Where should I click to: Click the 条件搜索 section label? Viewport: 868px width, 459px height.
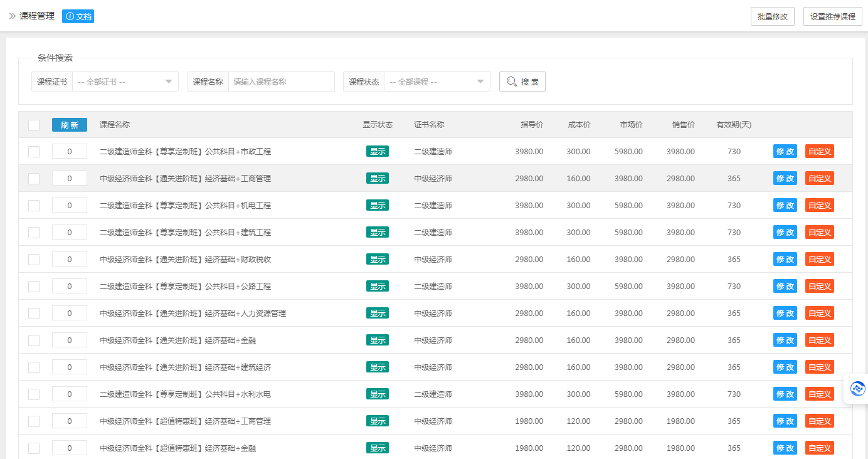[55, 58]
